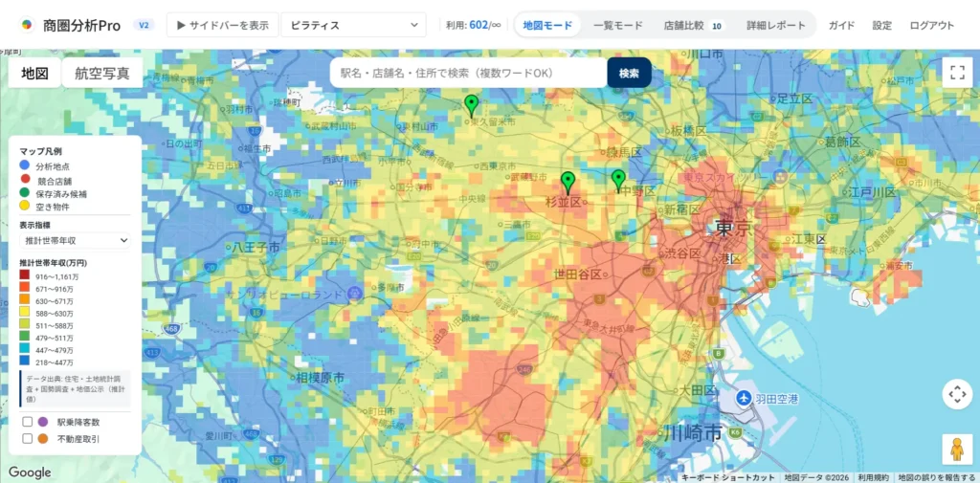This screenshot has height=483, width=980.
Task: Select the Street View pegman icon
Action: pyautogui.click(x=957, y=450)
